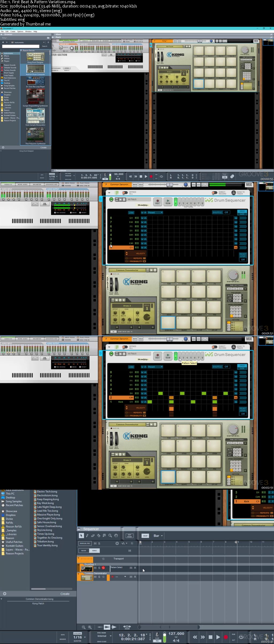Toggle Shuffle Off button in 00:02:51 frame
The image size is (274, 644).
pos(226,367)
